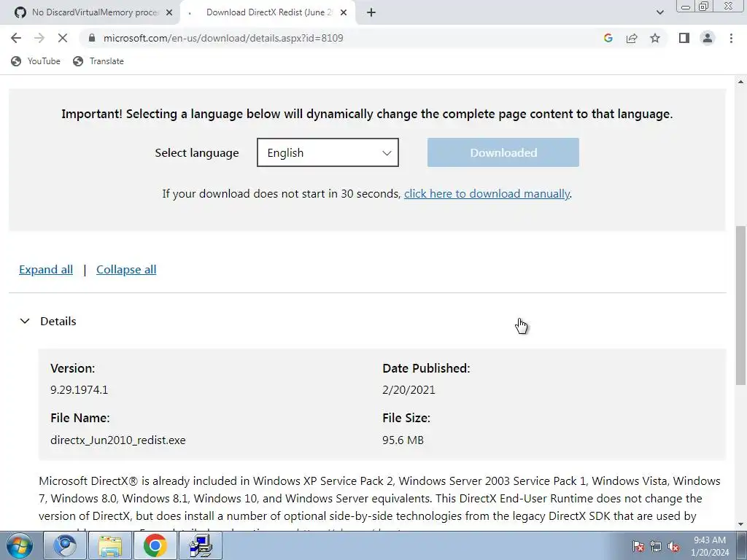The width and height of the screenshot is (747, 560).
Task: Open the Select language dropdown
Action: tap(328, 152)
